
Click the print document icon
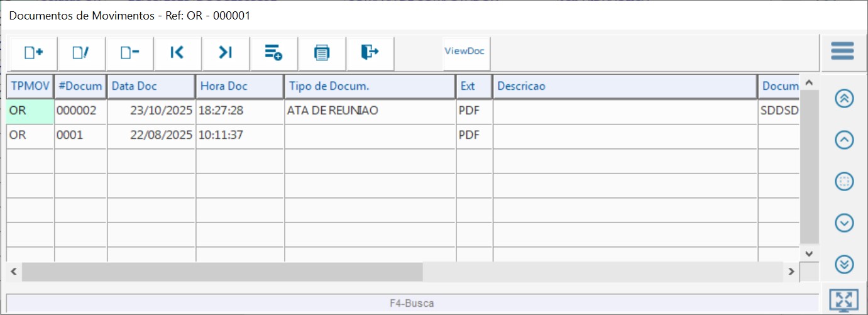[322, 53]
